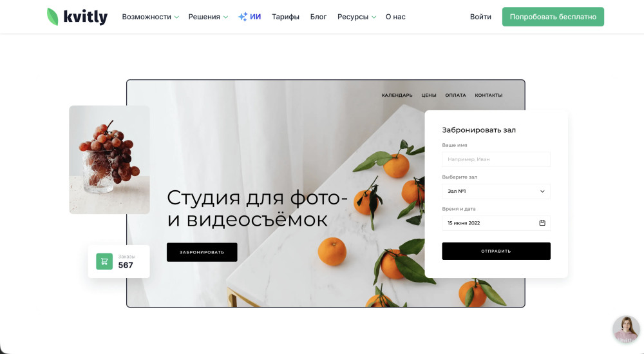Screen dimensions: 644x354
Task: Click the КОНТАКТЫ link in studio preview
Action: (x=489, y=95)
